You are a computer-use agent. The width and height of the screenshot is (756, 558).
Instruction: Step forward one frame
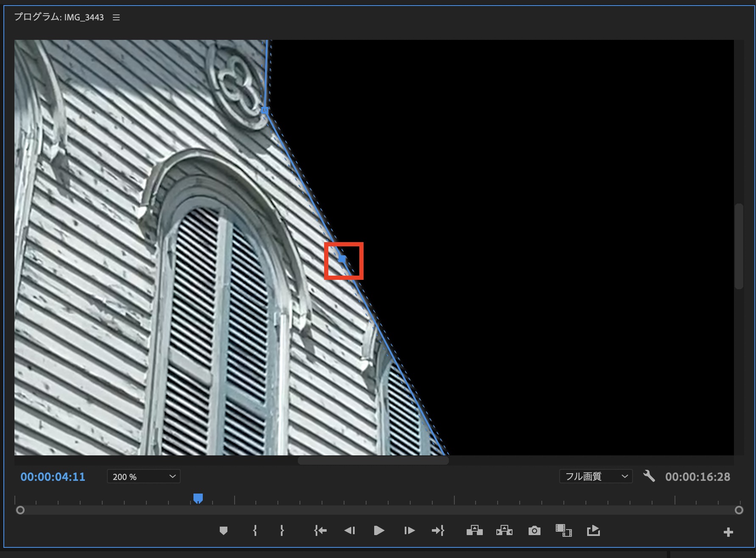(x=409, y=530)
